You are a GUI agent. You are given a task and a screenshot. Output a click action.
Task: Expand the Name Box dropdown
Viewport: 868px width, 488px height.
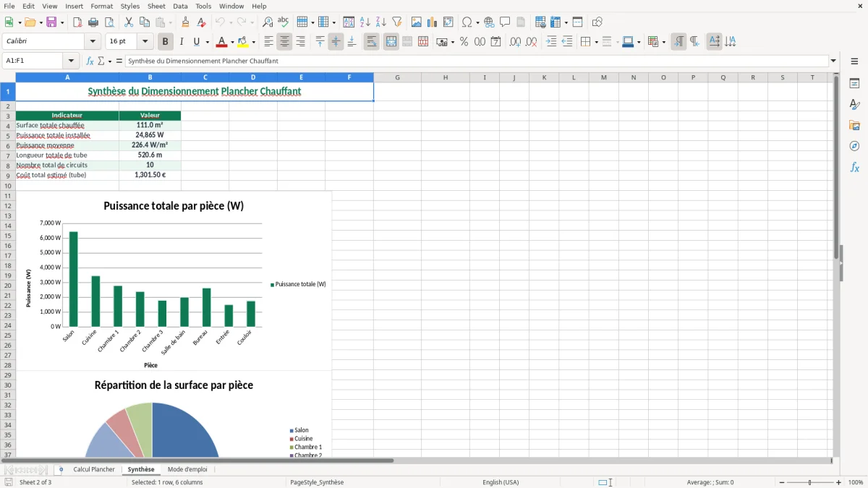pyautogui.click(x=71, y=61)
